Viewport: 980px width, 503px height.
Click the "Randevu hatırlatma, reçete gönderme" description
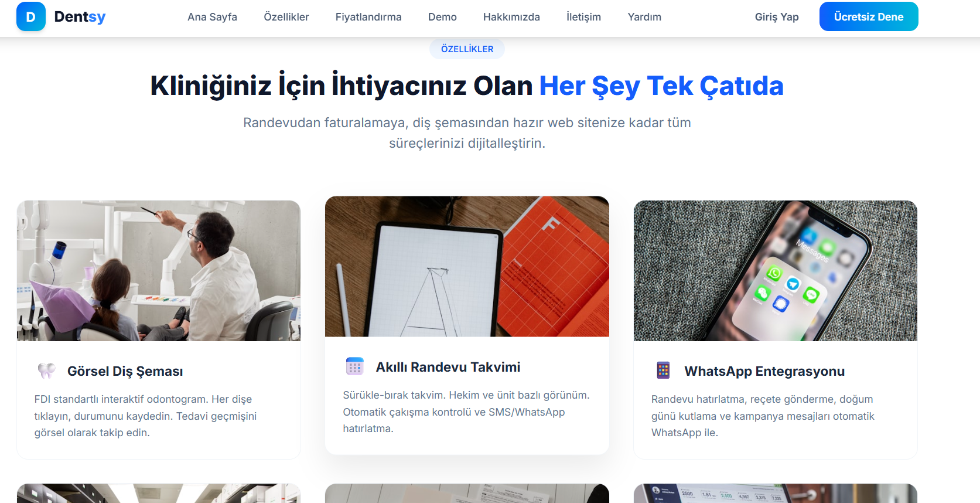(763, 416)
